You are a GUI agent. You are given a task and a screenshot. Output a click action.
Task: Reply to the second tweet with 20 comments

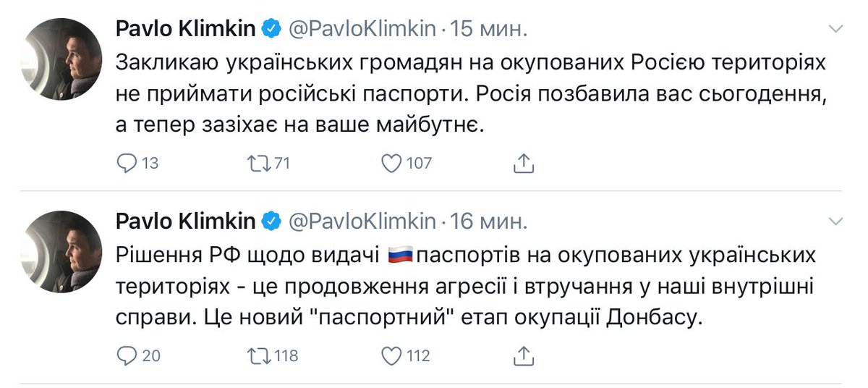pos(127,355)
